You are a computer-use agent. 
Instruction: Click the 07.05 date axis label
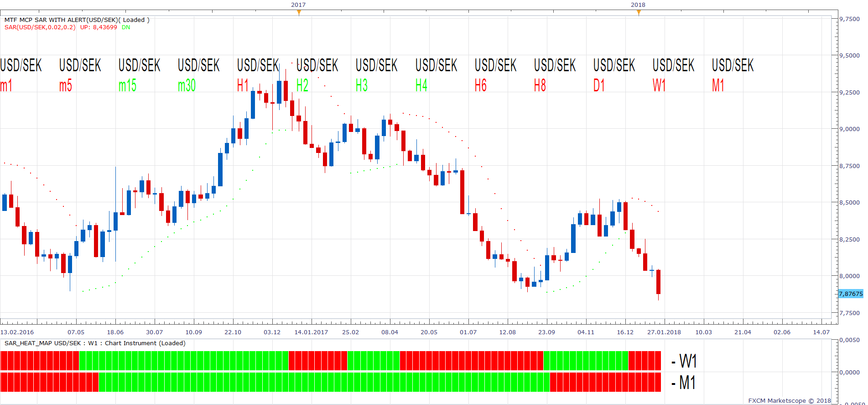pyautogui.click(x=76, y=332)
